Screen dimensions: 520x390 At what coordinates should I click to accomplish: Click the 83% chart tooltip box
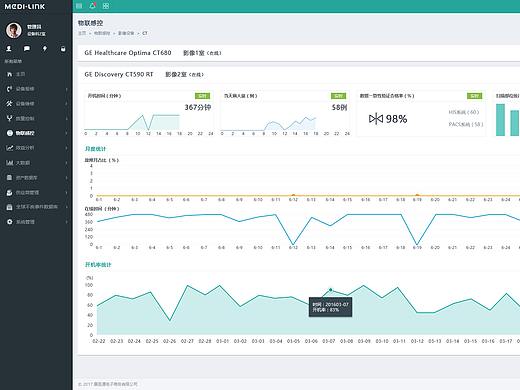point(330,307)
